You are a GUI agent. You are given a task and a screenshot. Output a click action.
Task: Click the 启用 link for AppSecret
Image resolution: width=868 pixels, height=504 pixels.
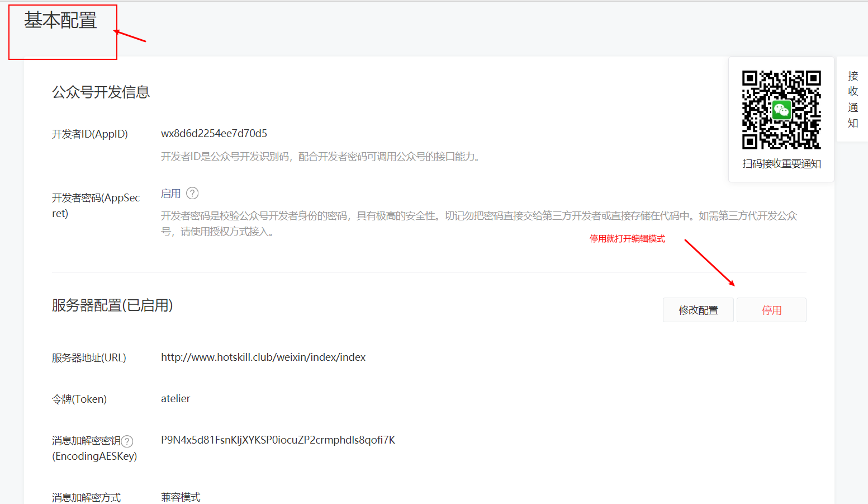click(x=170, y=194)
